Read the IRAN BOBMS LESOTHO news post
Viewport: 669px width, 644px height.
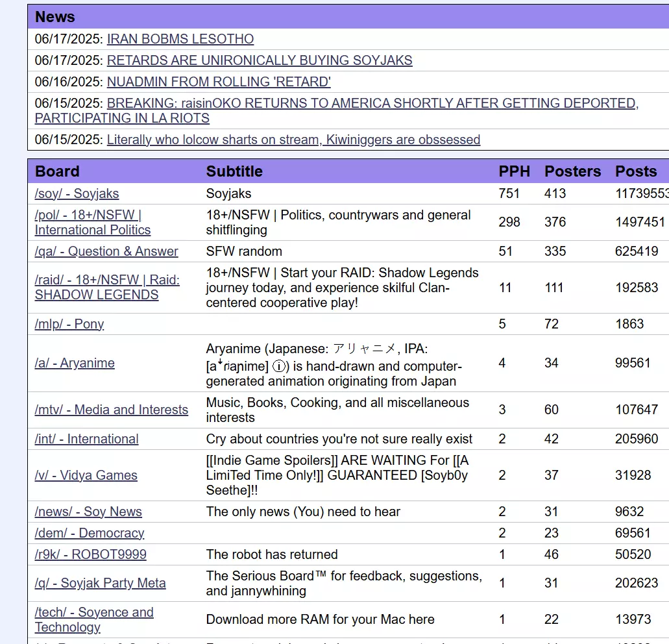pos(180,39)
